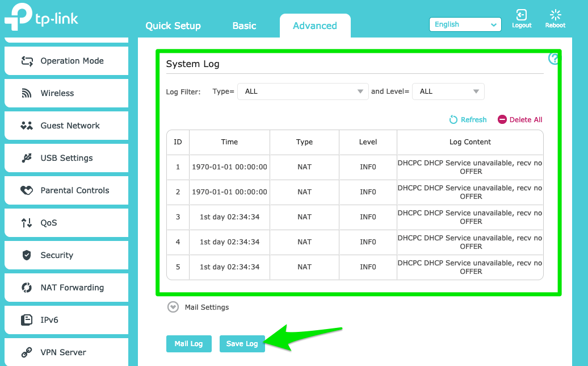
Task: Open Guest Network menu item
Action: point(66,126)
